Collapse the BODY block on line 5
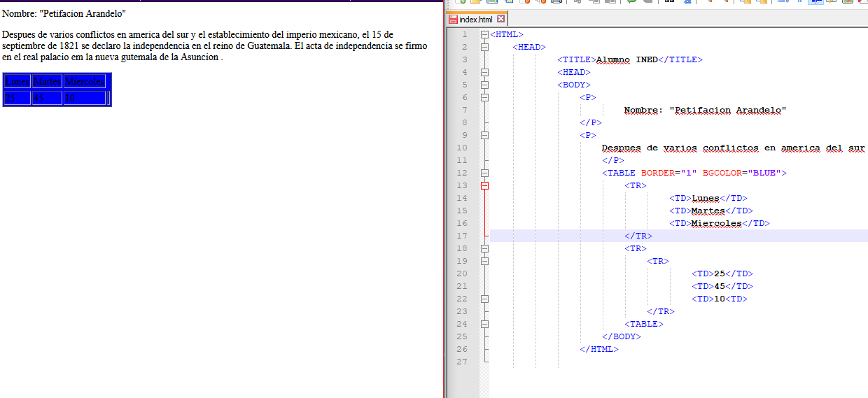The image size is (868, 398). (484, 85)
